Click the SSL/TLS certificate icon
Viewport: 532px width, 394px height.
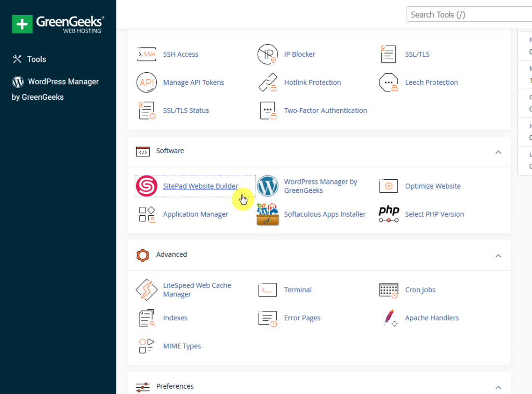pyautogui.click(x=389, y=54)
